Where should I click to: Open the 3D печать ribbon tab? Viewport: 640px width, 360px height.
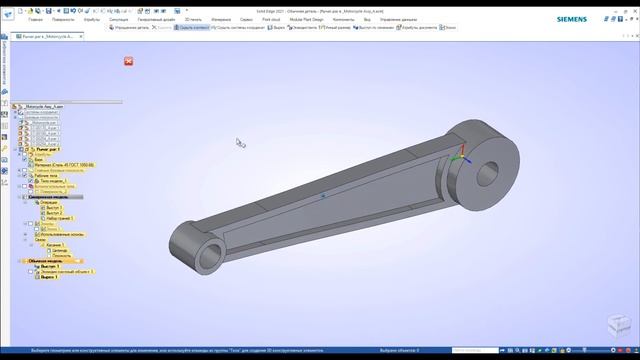coord(193,19)
